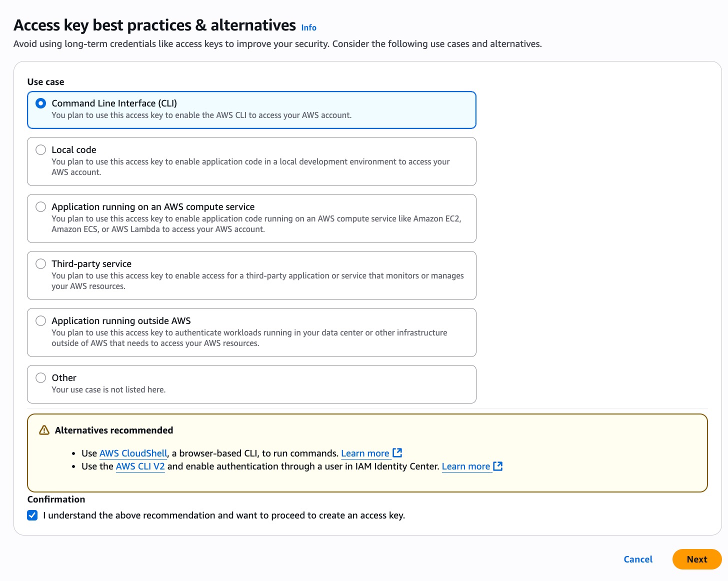Cancel the access key creation
Image resolution: width=728 pixels, height=581 pixels.
coord(637,559)
